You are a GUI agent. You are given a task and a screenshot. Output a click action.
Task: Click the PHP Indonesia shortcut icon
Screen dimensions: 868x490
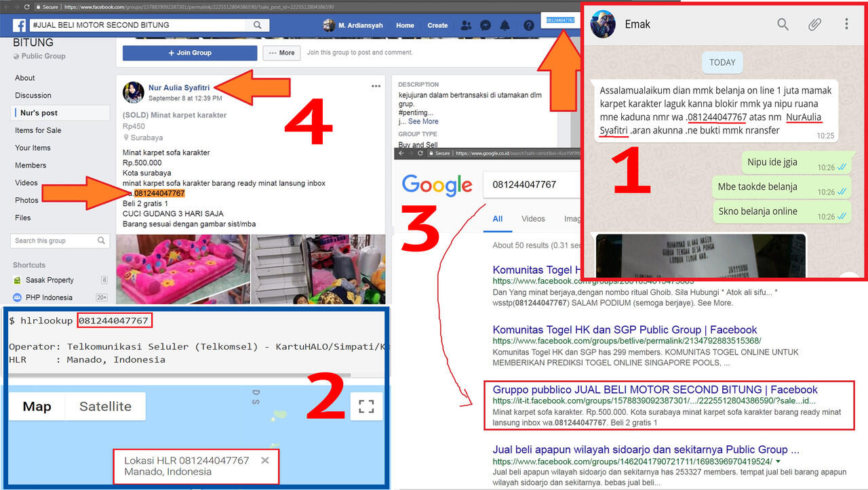pos(17,298)
